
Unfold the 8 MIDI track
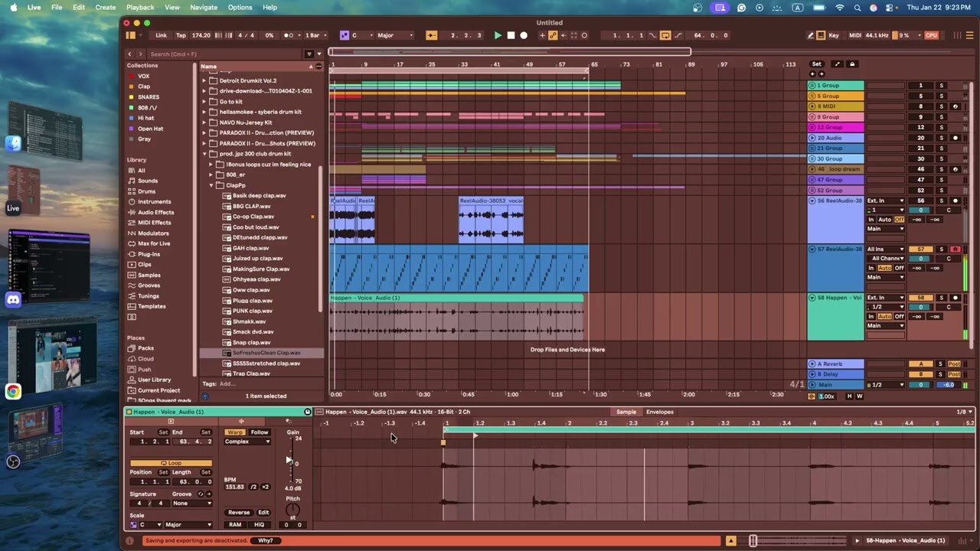pyautogui.click(x=812, y=106)
